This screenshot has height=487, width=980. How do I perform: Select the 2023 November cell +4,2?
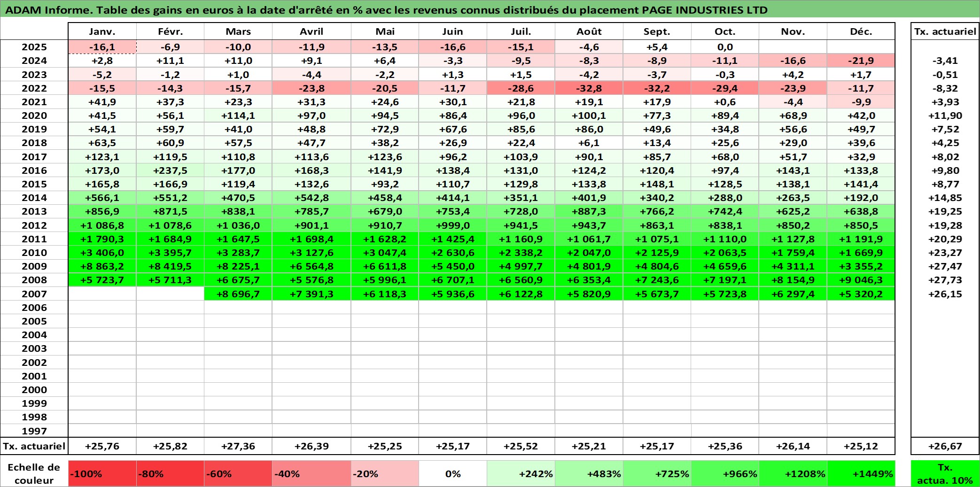793,75
